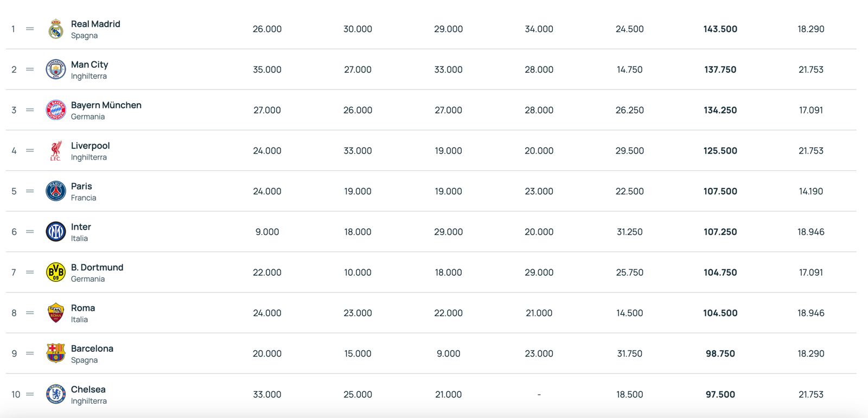This screenshot has height=418, width=868.
Task: Click the unchanged-position icon beside rank 8
Action: pos(30,313)
